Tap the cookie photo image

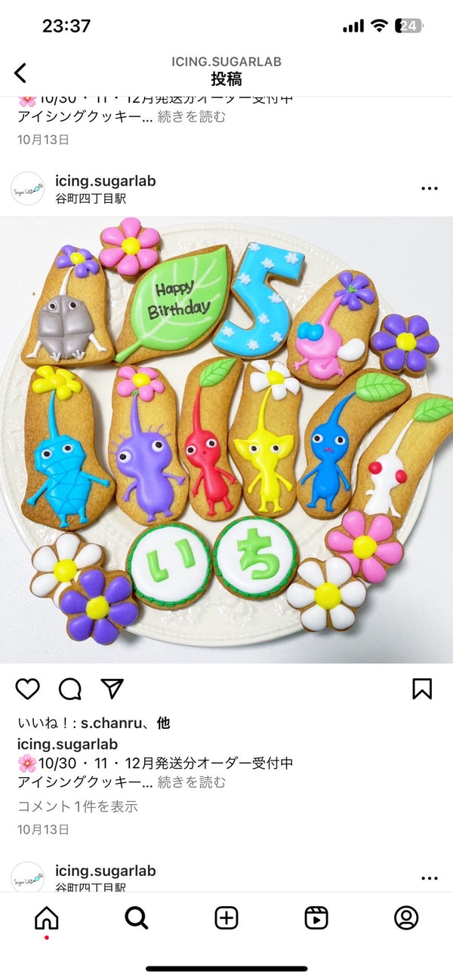[226, 440]
